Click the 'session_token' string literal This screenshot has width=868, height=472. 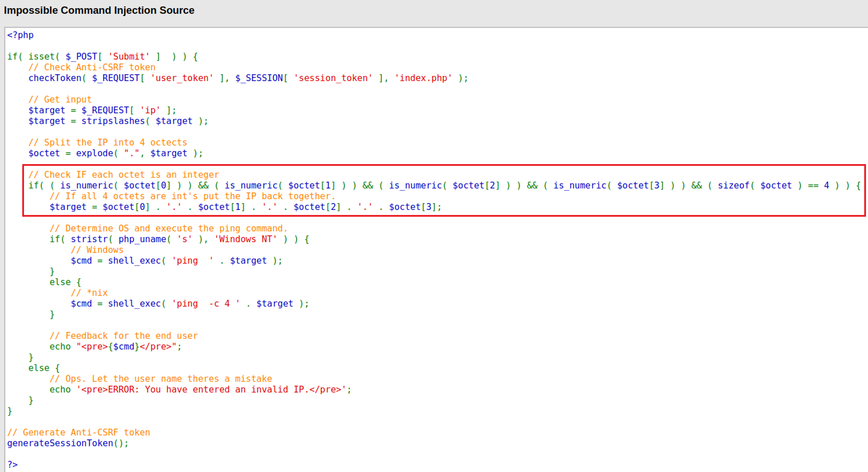point(333,78)
